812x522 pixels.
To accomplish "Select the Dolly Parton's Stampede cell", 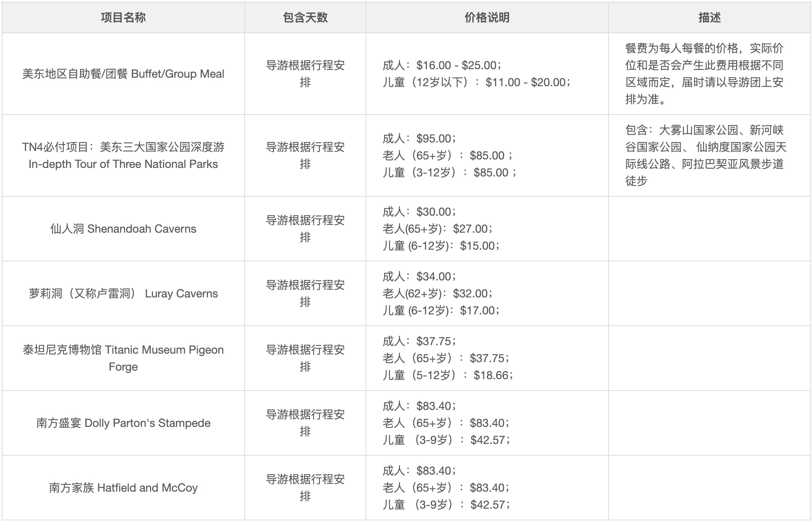I will tap(123, 423).
